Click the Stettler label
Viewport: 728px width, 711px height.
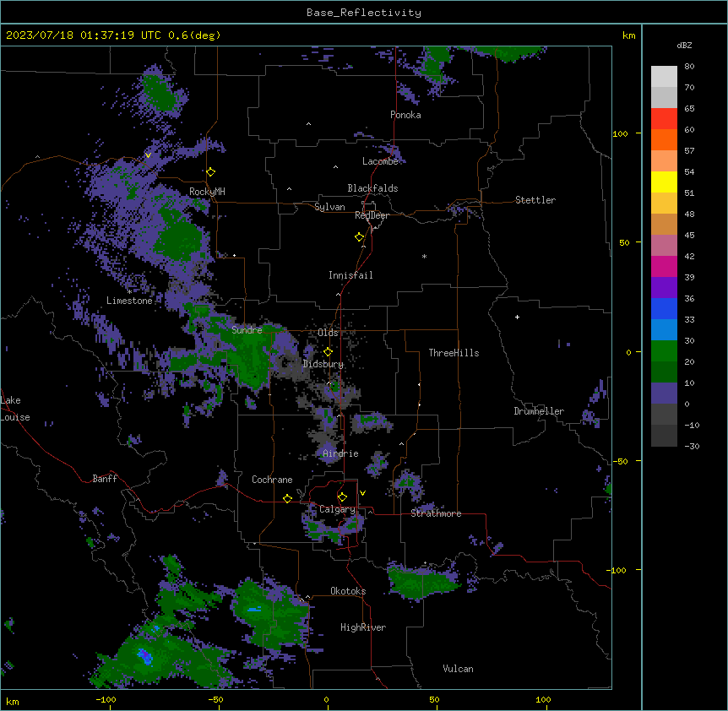pyautogui.click(x=535, y=200)
